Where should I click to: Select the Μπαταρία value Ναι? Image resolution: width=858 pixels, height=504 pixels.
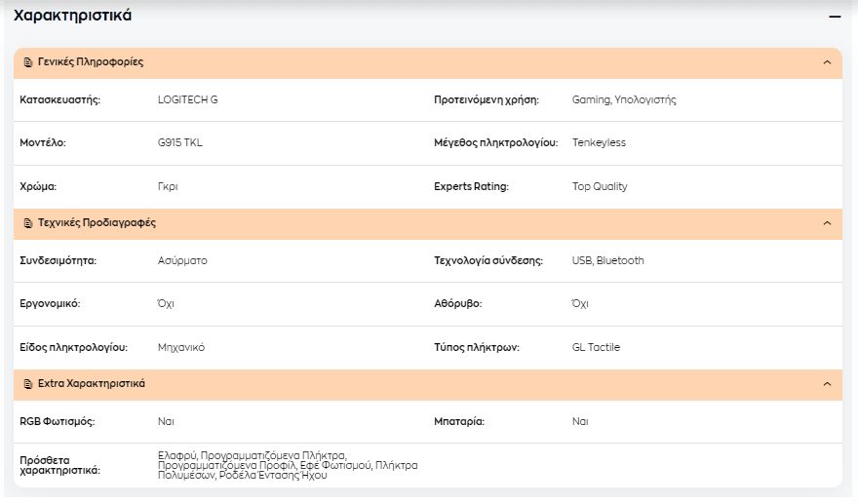pyautogui.click(x=580, y=421)
